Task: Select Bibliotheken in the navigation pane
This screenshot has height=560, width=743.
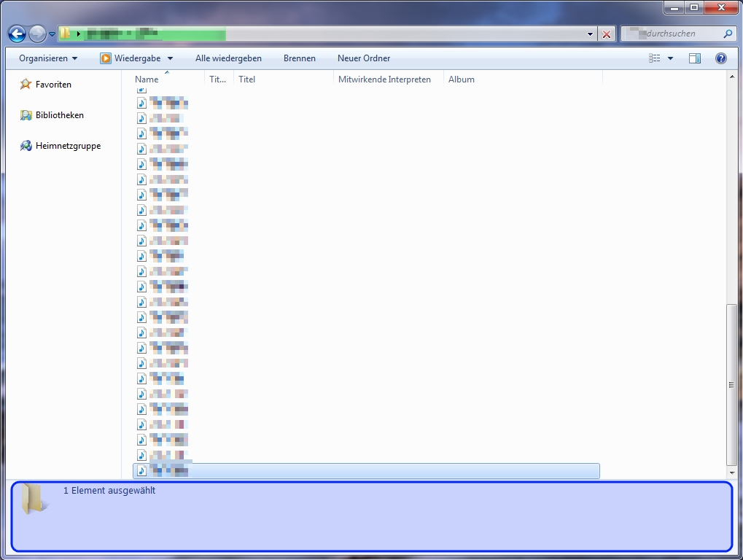Action: pos(60,115)
